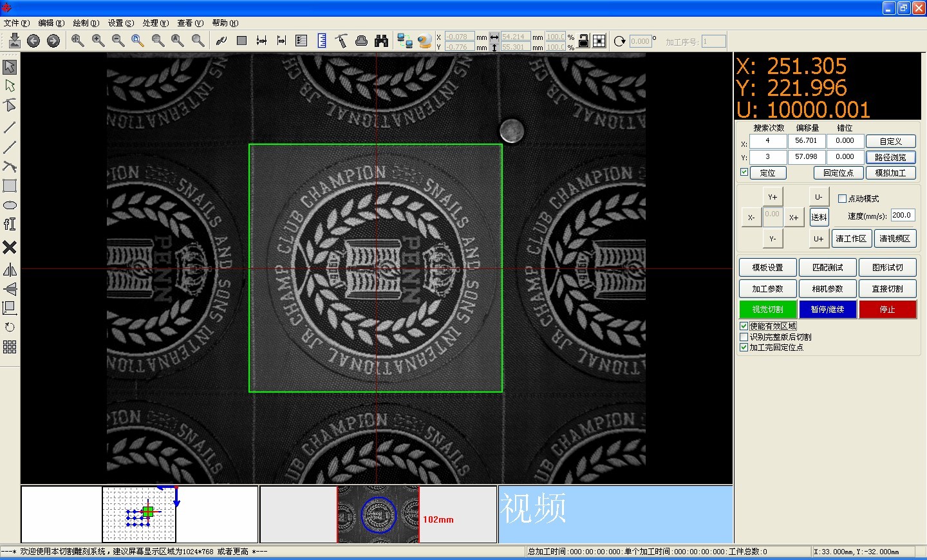Click the red 停止 button
Viewport: 927px width, 560px height.
click(887, 310)
